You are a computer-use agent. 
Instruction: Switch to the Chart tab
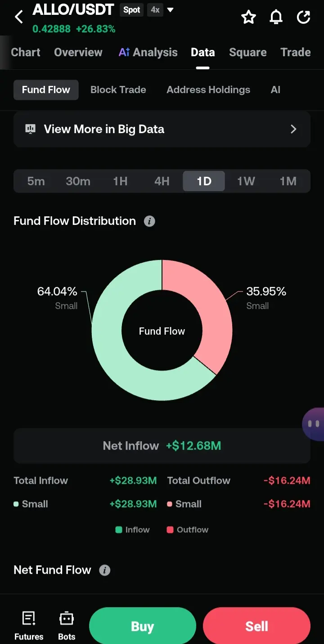click(26, 52)
